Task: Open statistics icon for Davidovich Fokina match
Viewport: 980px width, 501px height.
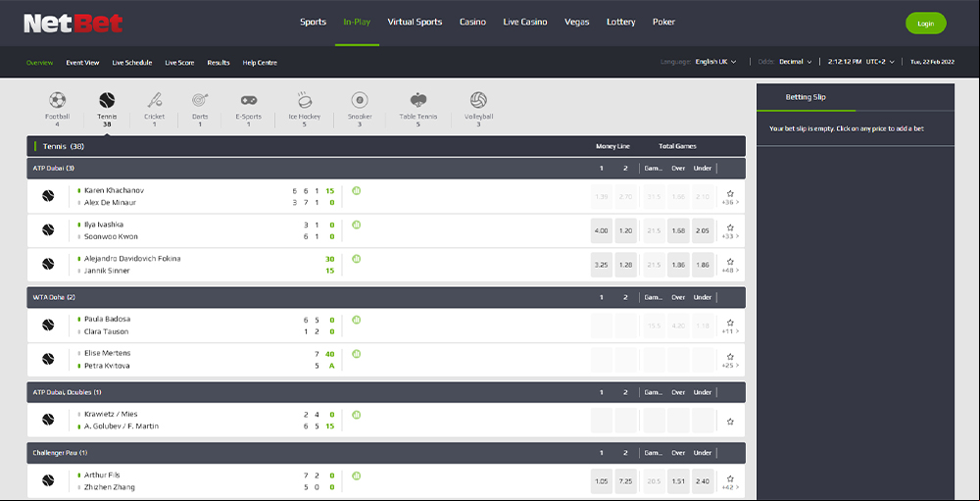Action: (x=357, y=258)
